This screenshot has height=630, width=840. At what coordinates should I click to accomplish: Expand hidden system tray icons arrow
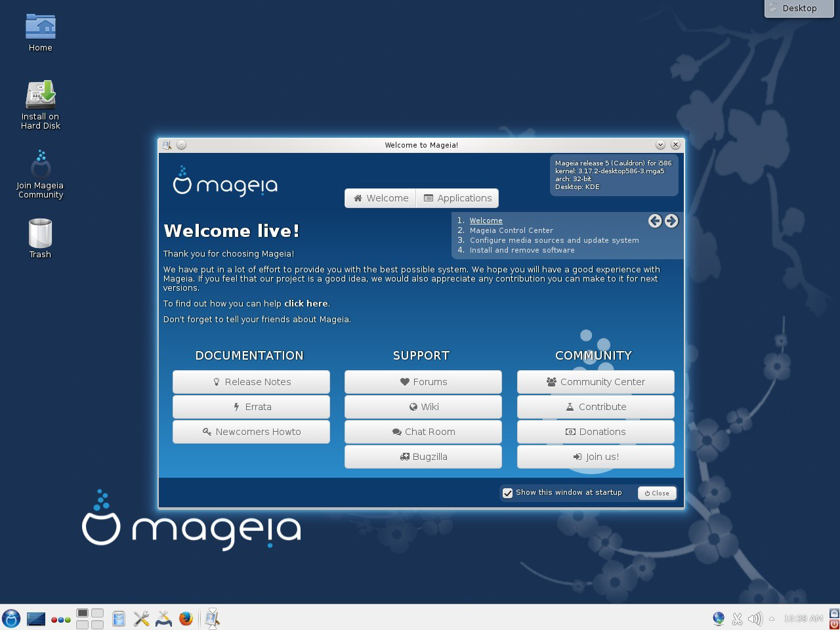point(772,618)
